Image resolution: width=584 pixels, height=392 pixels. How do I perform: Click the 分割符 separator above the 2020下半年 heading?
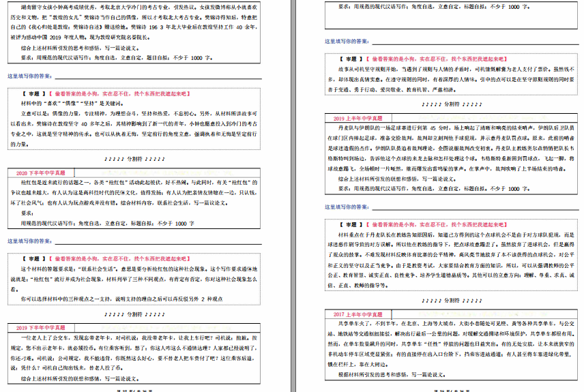134,159
